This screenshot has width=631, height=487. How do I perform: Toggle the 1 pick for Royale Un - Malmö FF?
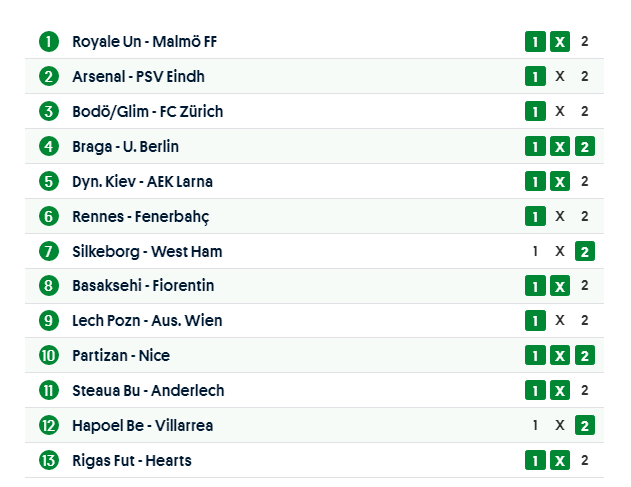(x=535, y=42)
